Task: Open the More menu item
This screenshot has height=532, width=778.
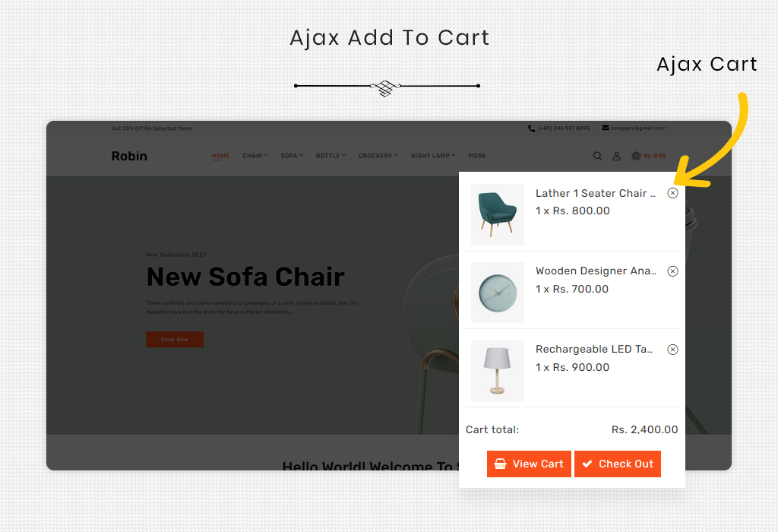Action: tap(477, 156)
